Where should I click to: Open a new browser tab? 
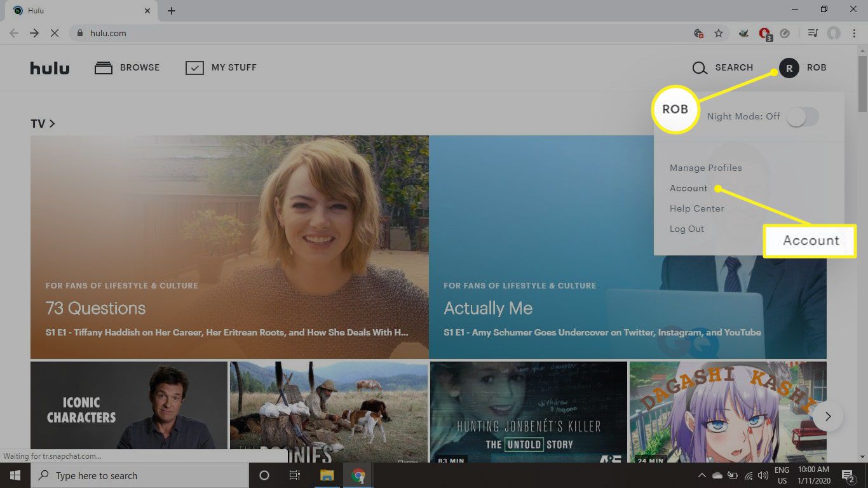tap(172, 11)
